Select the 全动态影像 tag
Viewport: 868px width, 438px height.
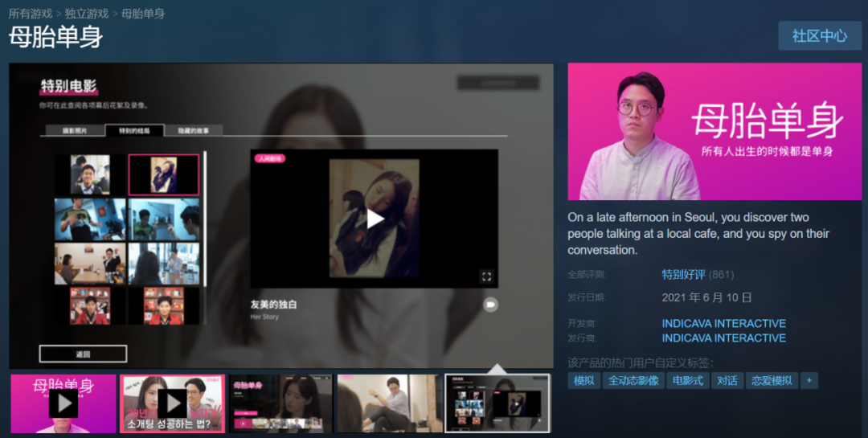[x=633, y=380]
